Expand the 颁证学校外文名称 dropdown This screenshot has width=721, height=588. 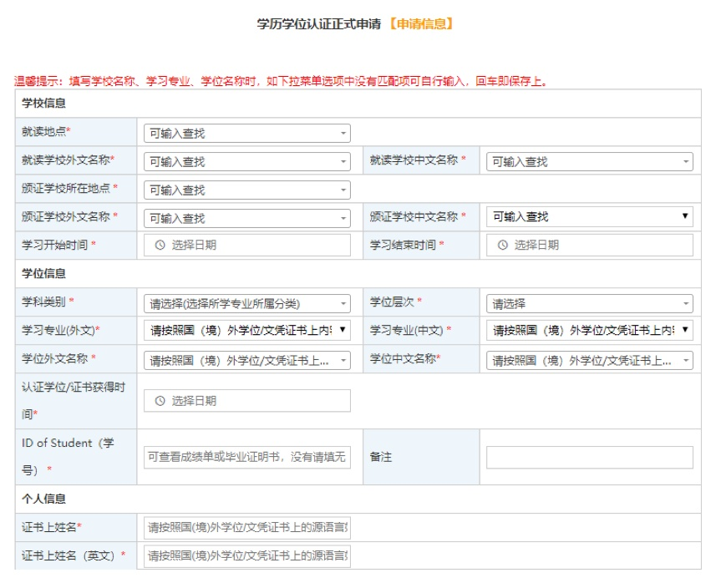[247, 218]
